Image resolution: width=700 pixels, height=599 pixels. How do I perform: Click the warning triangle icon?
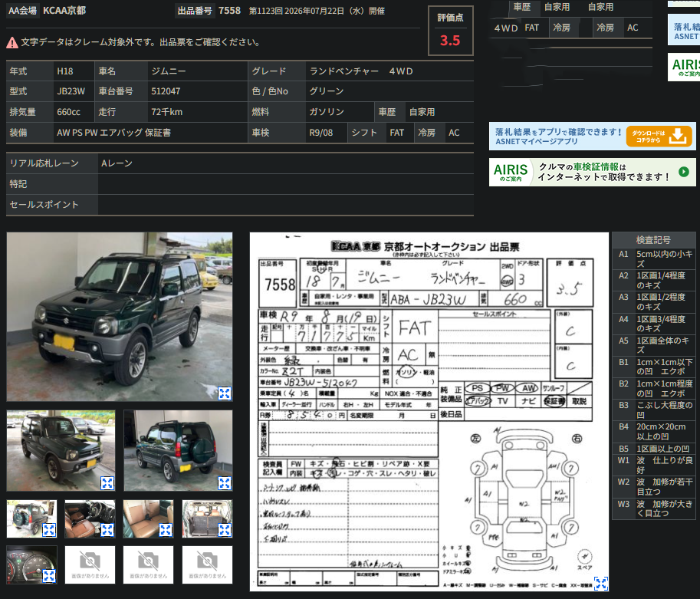pos(12,42)
